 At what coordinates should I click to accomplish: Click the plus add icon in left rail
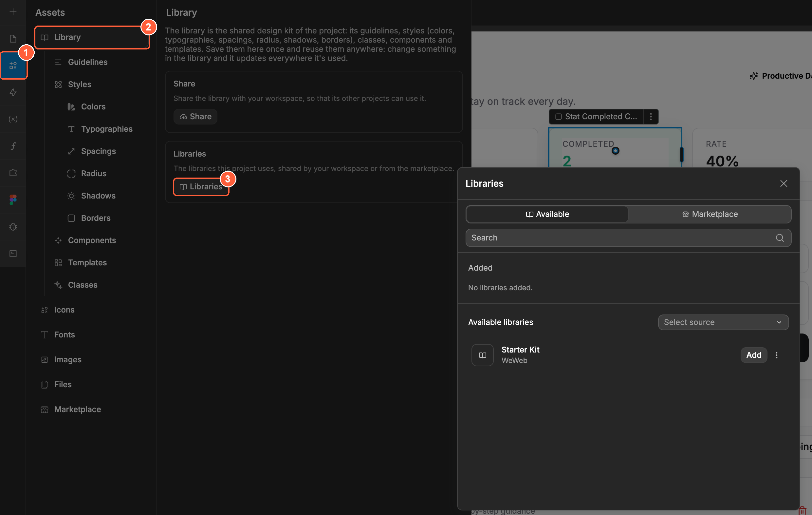pos(13,12)
